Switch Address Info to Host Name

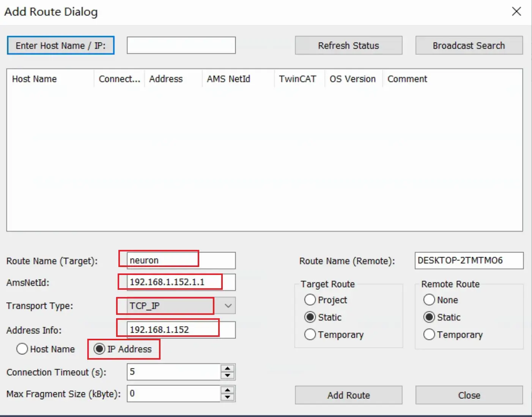(x=22, y=349)
